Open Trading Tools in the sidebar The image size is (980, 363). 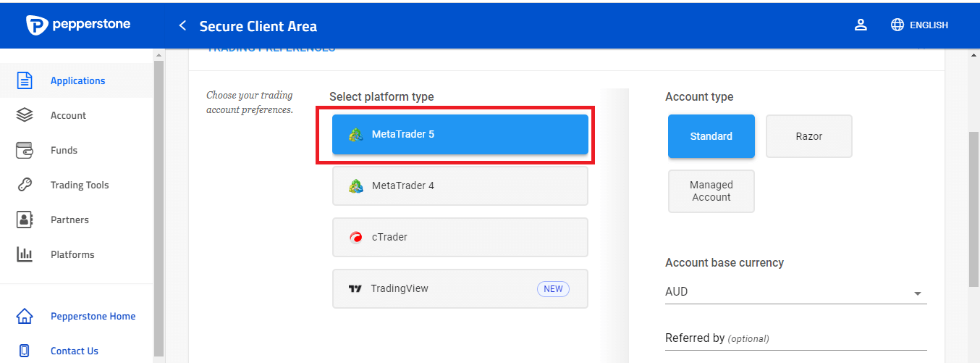pos(77,185)
